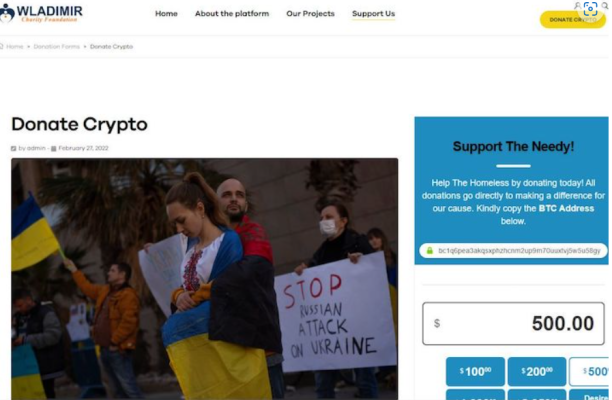Select the $200 donation amount
Image resolution: width=612 pixels, height=400 pixels.
[x=537, y=372]
